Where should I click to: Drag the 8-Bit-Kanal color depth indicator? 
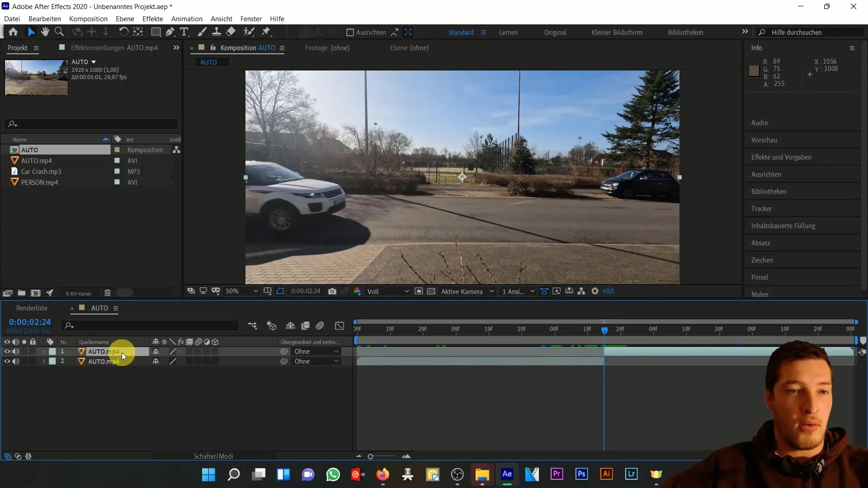click(78, 292)
